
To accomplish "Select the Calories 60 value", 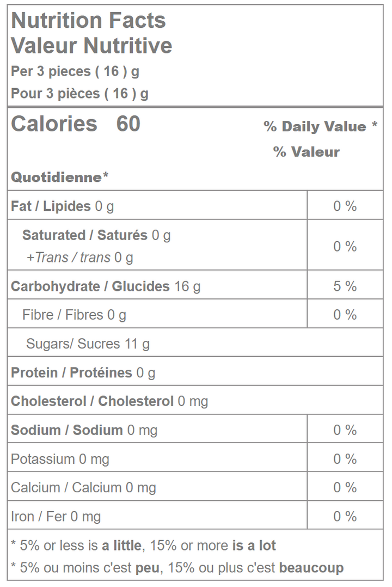I will pos(76,124).
